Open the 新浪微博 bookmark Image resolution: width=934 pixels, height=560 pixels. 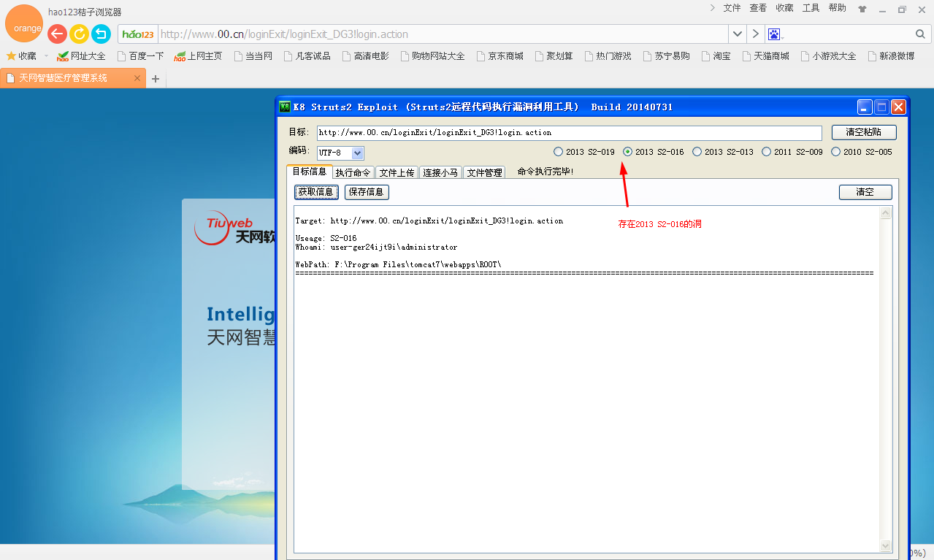891,56
